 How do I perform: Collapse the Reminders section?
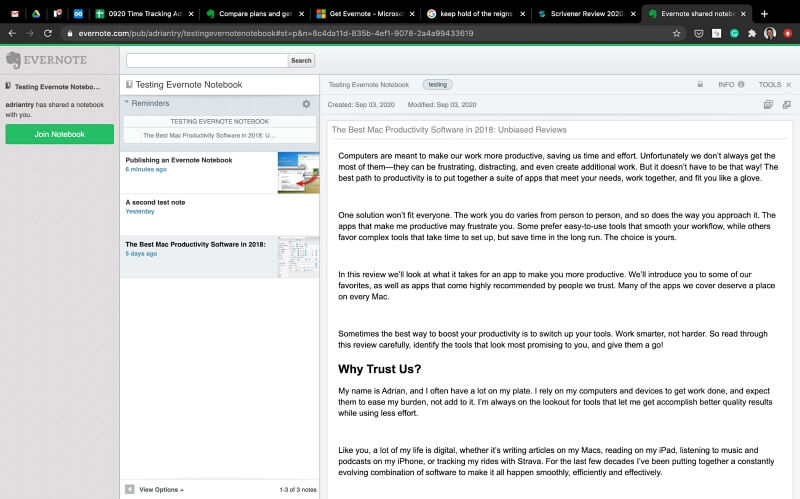click(x=127, y=103)
